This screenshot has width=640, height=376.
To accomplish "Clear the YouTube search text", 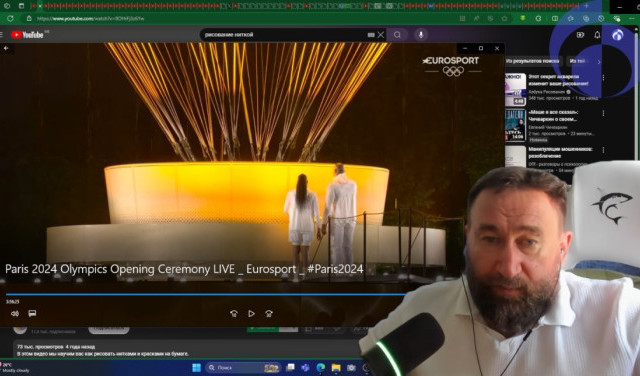I will pyautogui.click(x=381, y=35).
